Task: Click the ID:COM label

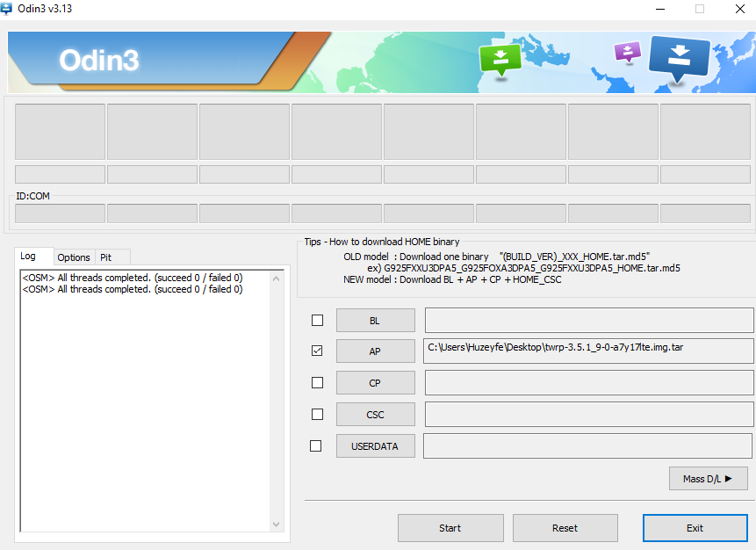Action: 32,196
